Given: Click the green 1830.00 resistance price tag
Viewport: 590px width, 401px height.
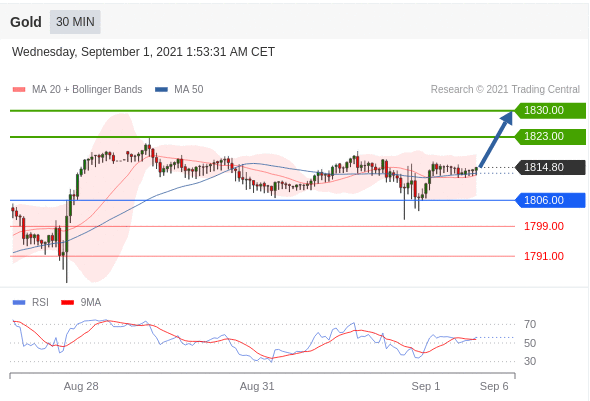Looking at the screenshot, I should [x=550, y=111].
